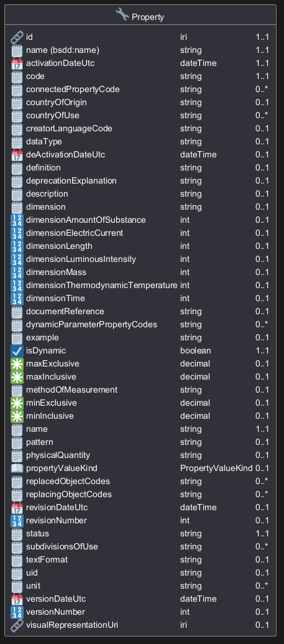Click the book icon for propertyValueKind
The image size is (284, 644).
17,469
